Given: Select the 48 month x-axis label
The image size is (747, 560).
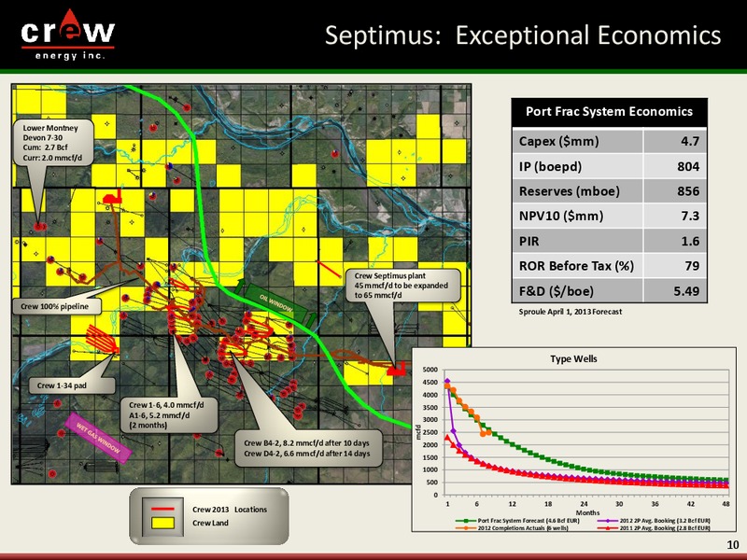Looking at the screenshot, I should tap(726, 504).
